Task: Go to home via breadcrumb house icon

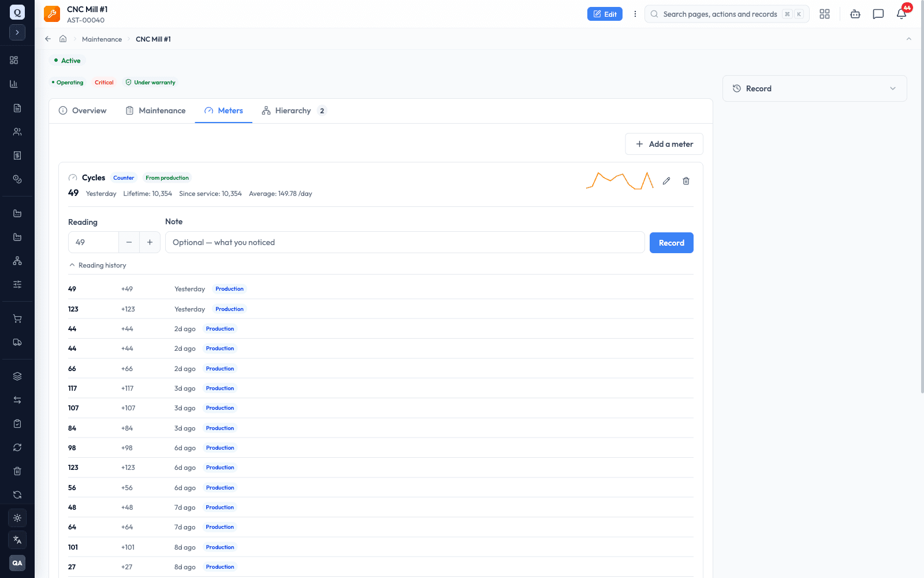Action: (63, 39)
